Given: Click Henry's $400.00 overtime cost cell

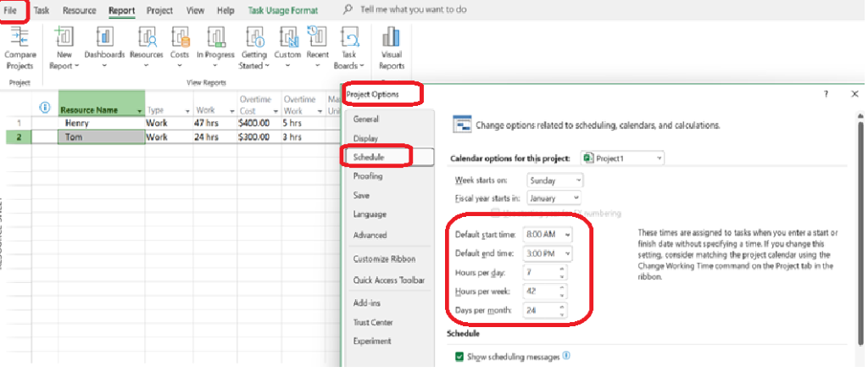Looking at the screenshot, I should pos(259,124).
